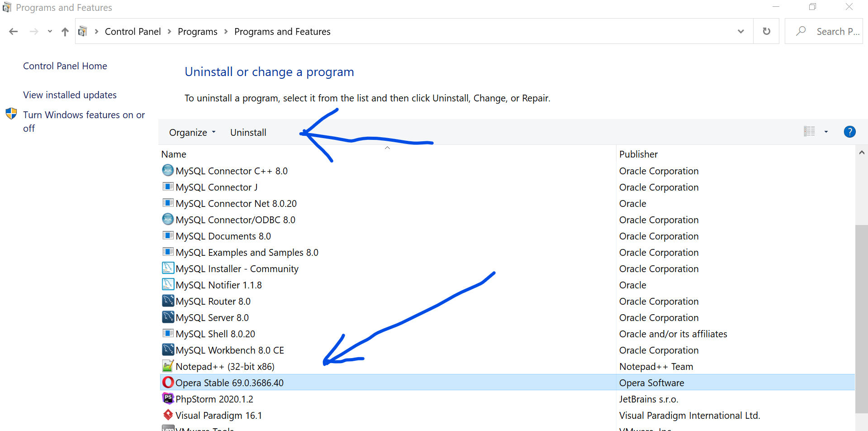This screenshot has height=431, width=868.
Task: Click the Visual Paradigm 16.1 icon
Action: (168, 415)
